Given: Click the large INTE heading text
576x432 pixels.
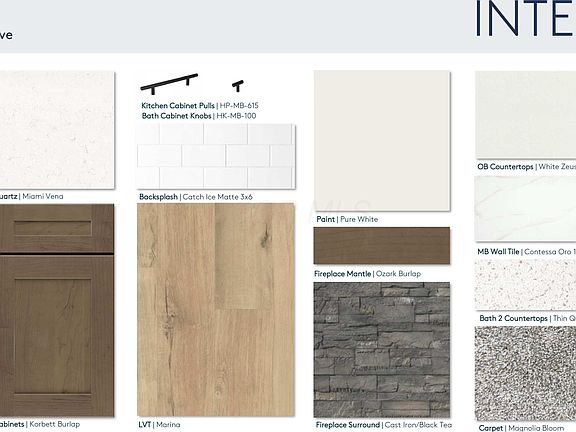Looking at the screenshot, I should [525, 19].
